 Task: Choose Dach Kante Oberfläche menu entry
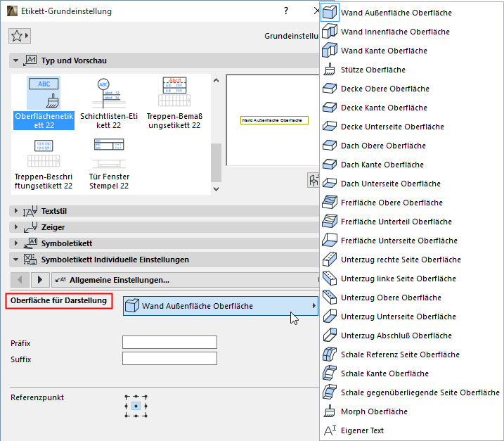tap(411, 165)
